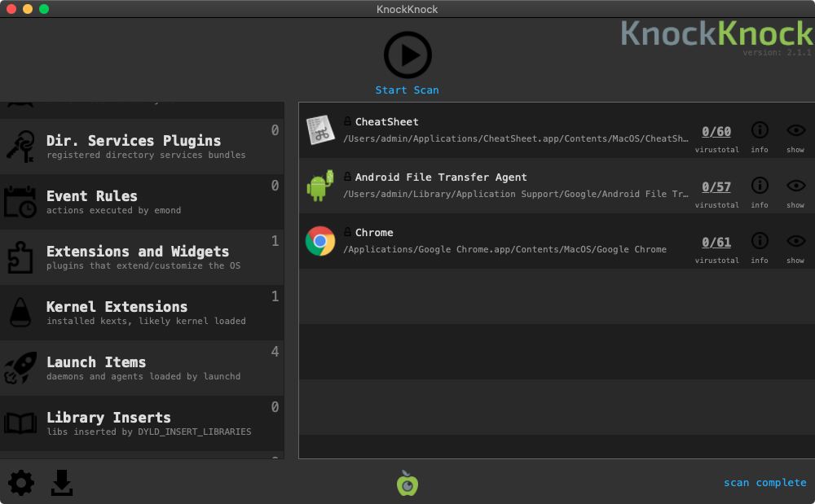Open info for CheatSheet item

pyautogui.click(x=760, y=130)
